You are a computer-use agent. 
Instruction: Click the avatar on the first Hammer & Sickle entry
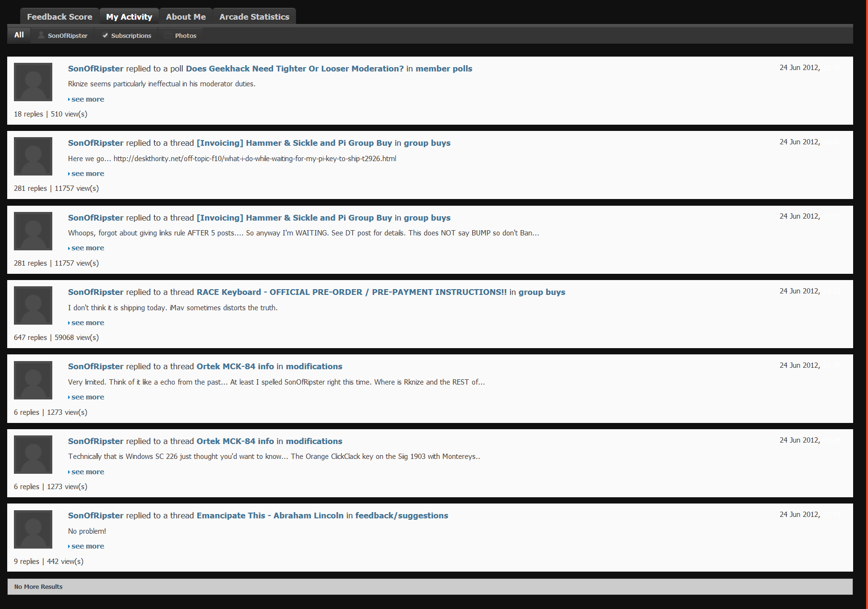(33, 156)
